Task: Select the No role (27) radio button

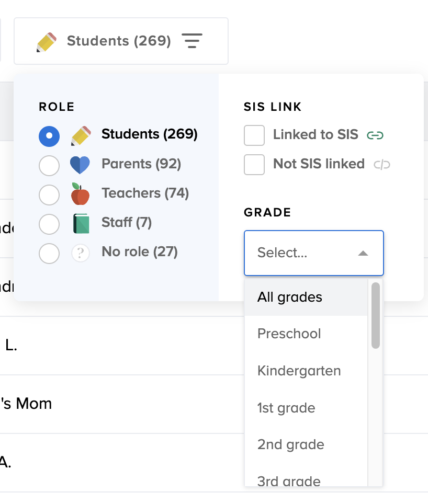Action: tap(49, 254)
